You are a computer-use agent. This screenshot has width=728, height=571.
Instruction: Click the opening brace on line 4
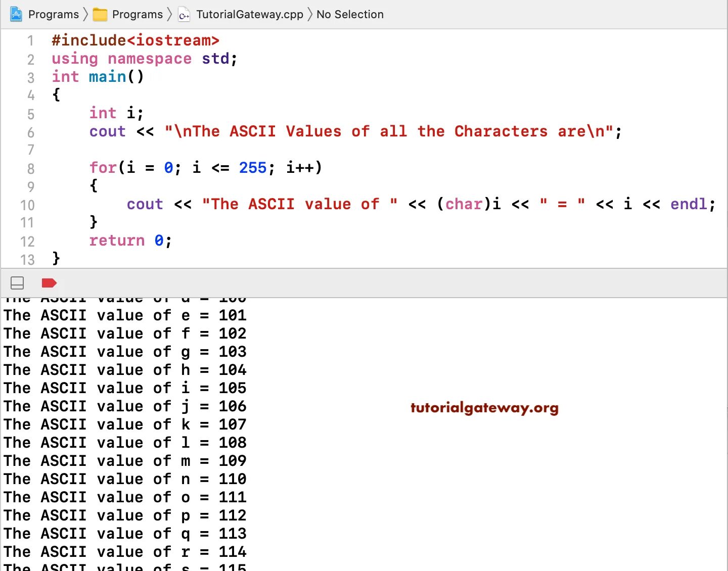click(56, 95)
